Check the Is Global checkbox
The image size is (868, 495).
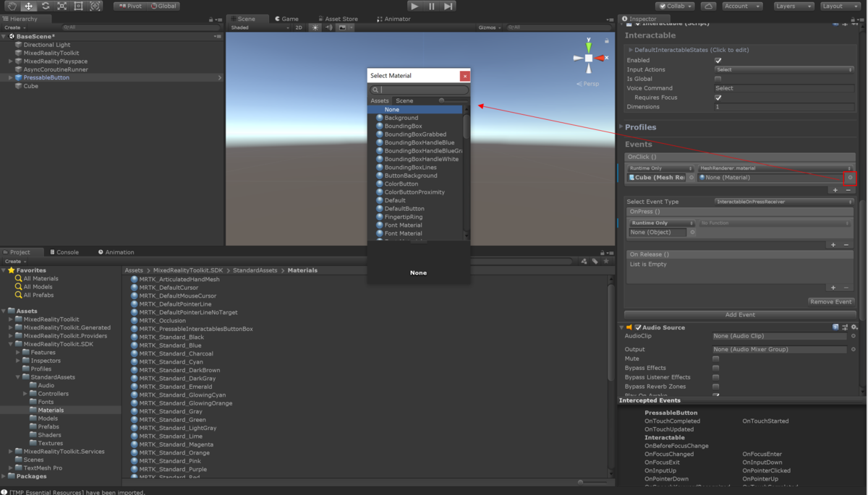pyautogui.click(x=718, y=79)
